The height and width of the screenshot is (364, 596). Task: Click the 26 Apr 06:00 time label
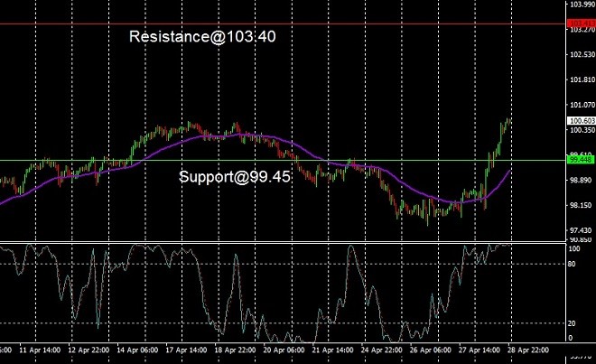click(430, 350)
